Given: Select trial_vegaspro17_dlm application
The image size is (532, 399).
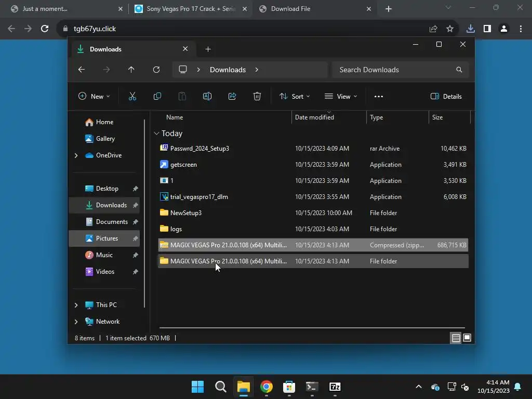Looking at the screenshot, I should pos(313,197).
